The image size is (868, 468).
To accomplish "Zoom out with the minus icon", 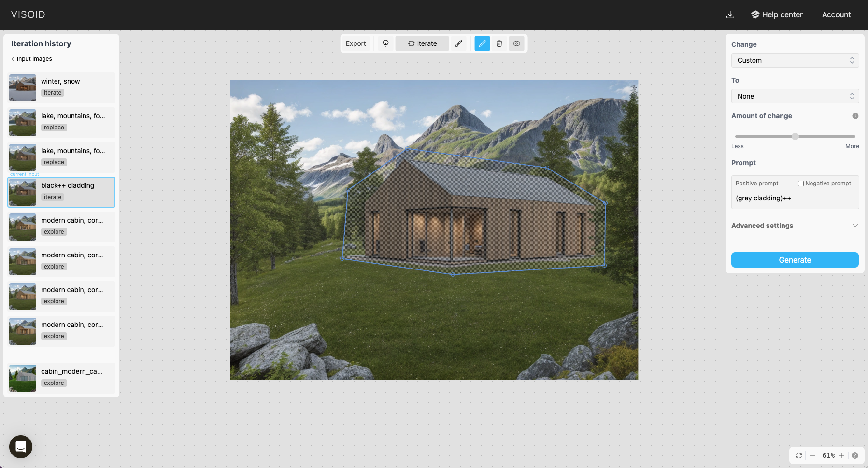I will (x=812, y=455).
